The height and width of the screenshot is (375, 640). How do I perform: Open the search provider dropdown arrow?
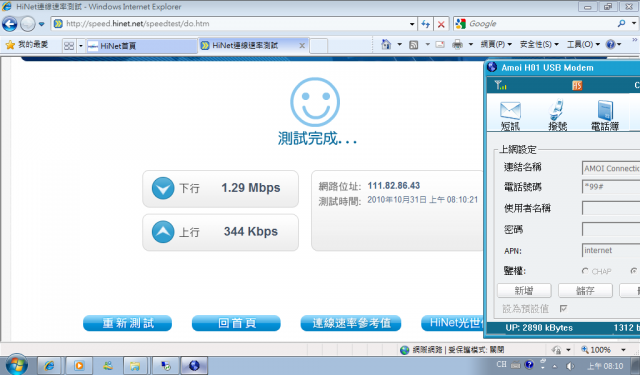pyautogui.click(x=634, y=24)
